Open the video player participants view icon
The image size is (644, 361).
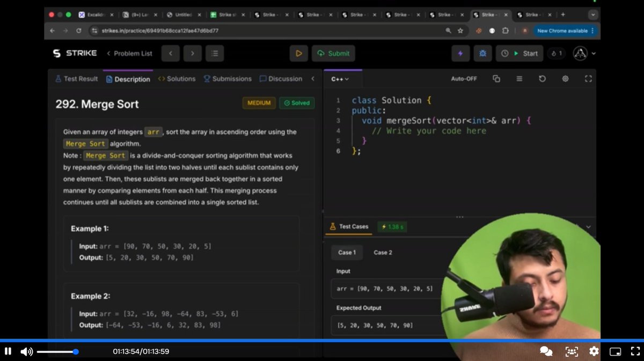(x=572, y=351)
